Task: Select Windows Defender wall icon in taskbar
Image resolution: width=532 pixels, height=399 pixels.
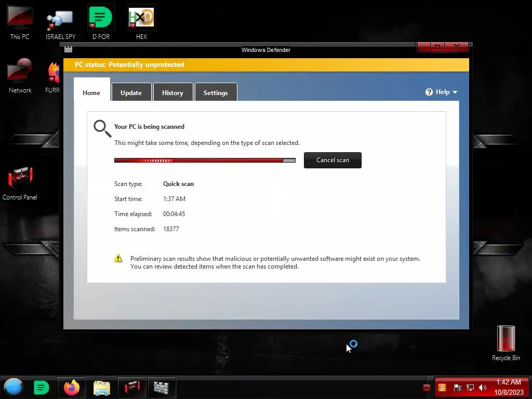Action: (162, 387)
